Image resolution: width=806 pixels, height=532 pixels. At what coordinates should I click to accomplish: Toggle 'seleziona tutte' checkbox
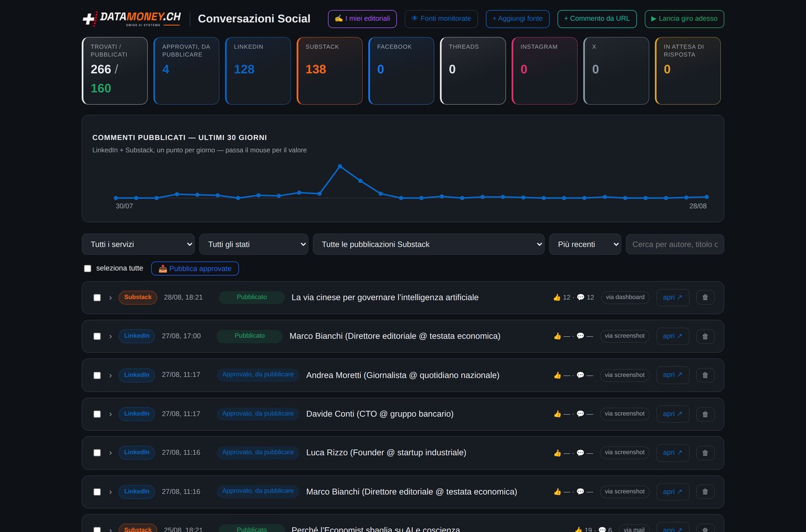(88, 268)
